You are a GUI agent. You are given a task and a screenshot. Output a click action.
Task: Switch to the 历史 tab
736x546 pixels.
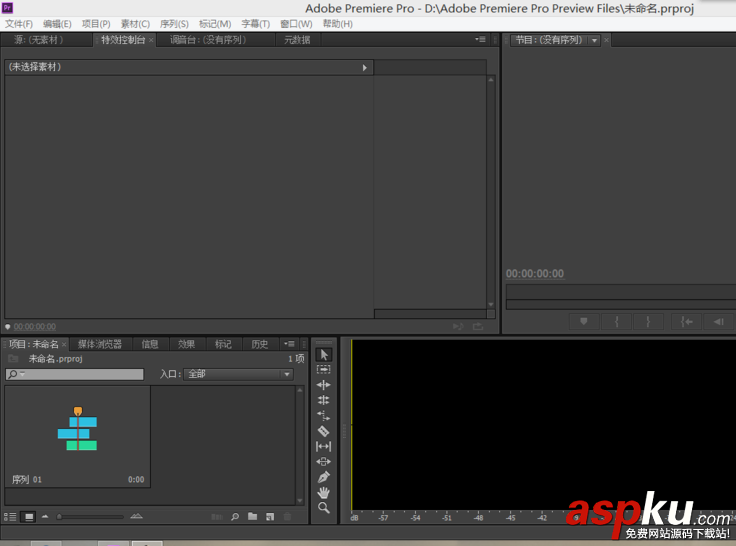(x=260, y=344)
